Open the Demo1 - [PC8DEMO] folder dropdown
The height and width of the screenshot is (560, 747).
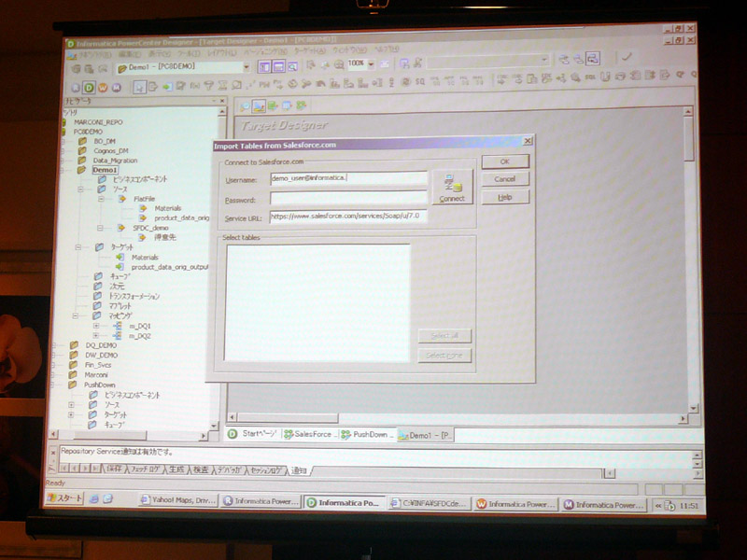pos(247,67)
